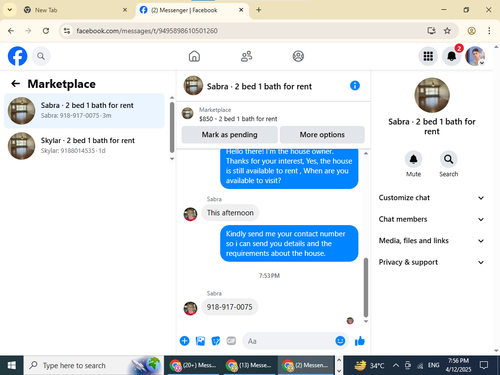500x375 pixels.
Task: Open the Friends icon
Action: (246, 56)
